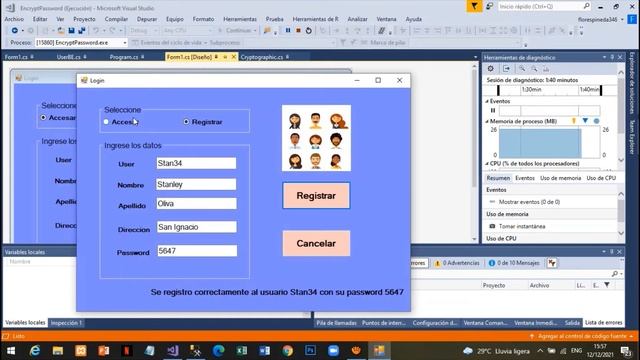The height and width of the screenshot is (360, 640).
Task: Open Excel from the taskbar
Action: pos(241,351)
